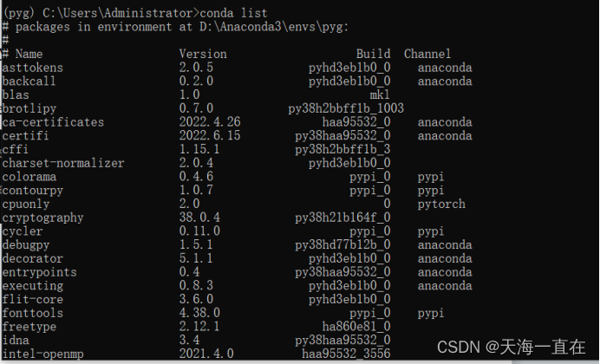Select the cpuonly pytorch channel text
The image size is (600, 364).
click(x=441, y=205)
